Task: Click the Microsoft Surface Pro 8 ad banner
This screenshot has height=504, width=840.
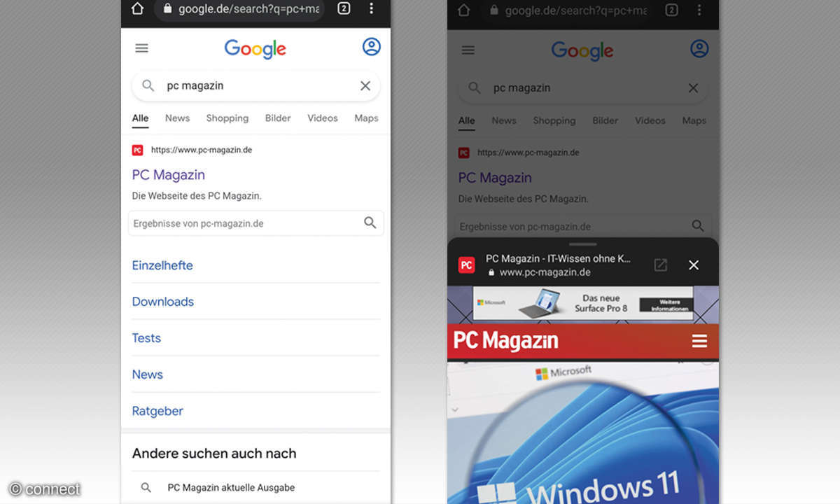Action: (583, 303)
